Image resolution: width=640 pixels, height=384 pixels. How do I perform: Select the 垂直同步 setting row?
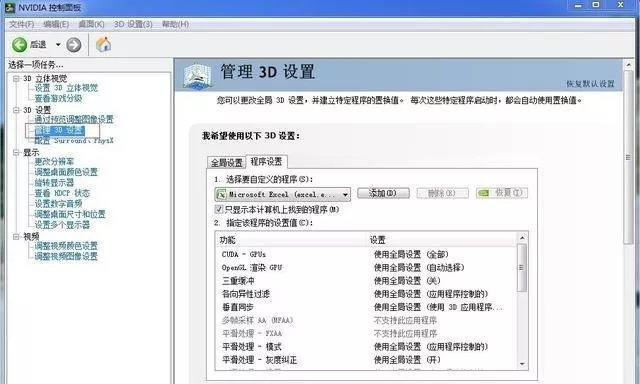point(367,307)
